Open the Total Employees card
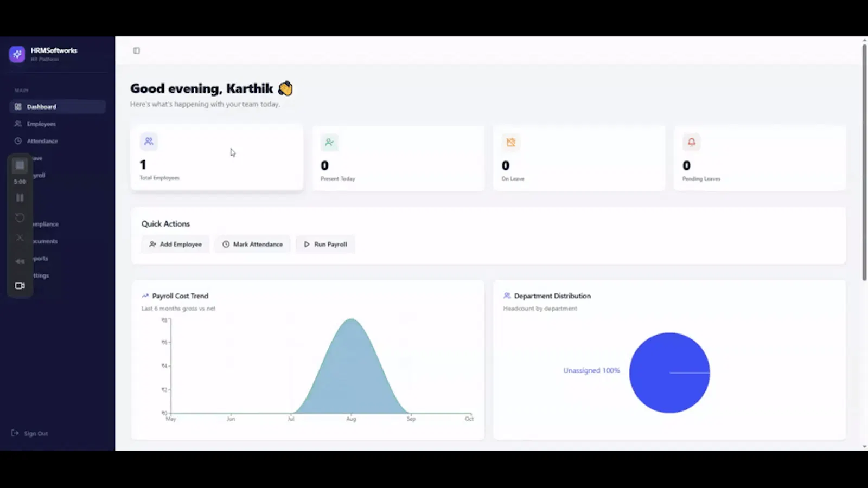868x488 pixels. (x=217, y=157)
